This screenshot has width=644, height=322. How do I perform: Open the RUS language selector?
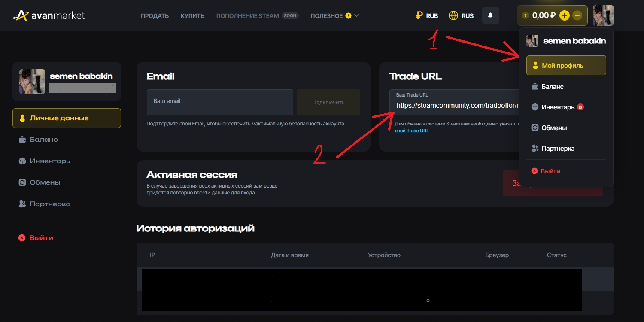click(x=461, y=16)
